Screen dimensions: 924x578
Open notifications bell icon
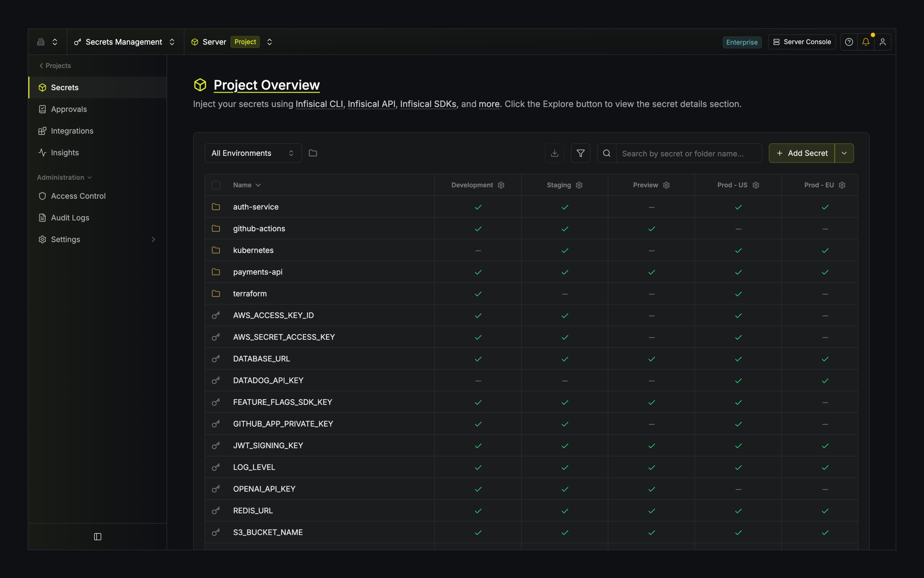click(x=866, y=42)
